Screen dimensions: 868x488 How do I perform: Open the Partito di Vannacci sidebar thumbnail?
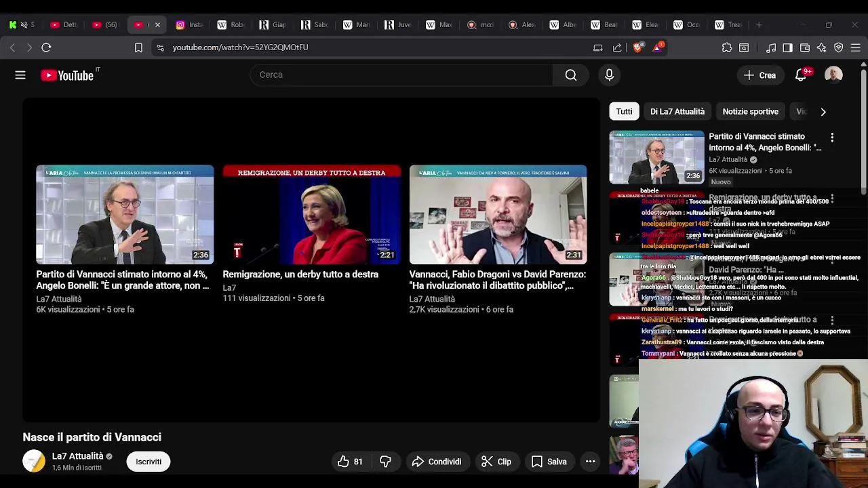tap(656, 157)
